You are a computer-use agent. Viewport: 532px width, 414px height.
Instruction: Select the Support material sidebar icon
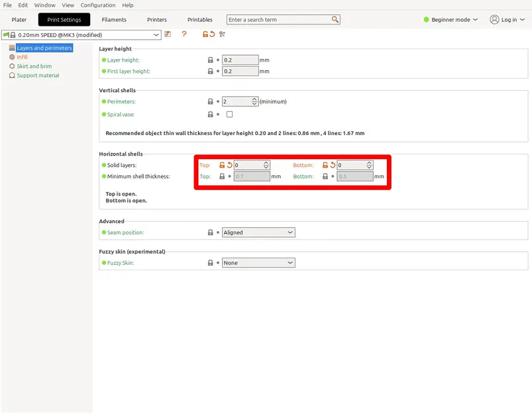tap(12, 76)
